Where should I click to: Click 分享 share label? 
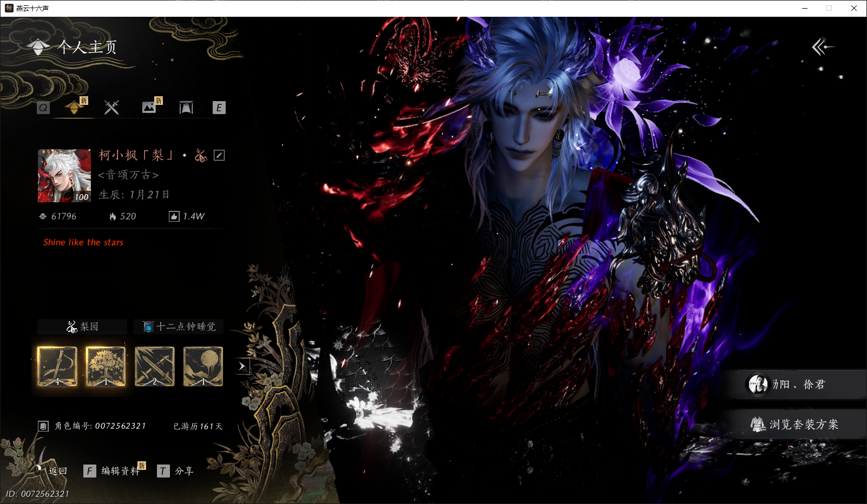[184, 471]
